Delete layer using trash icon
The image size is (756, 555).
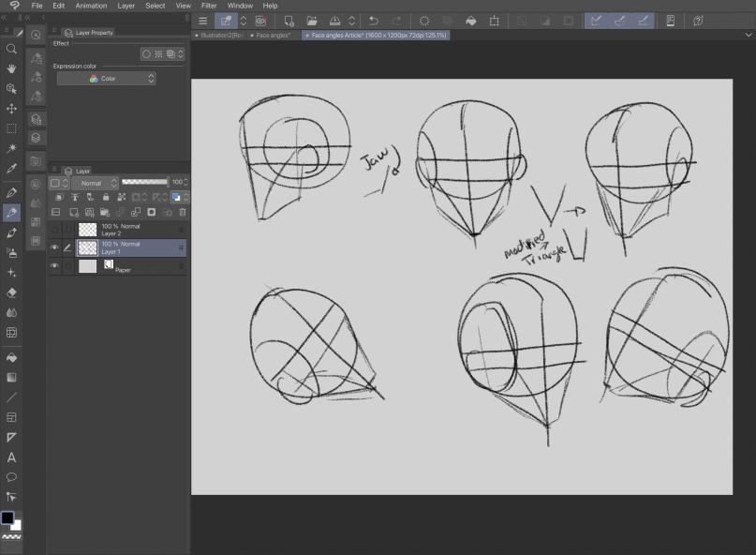click(x=182, y=213)
